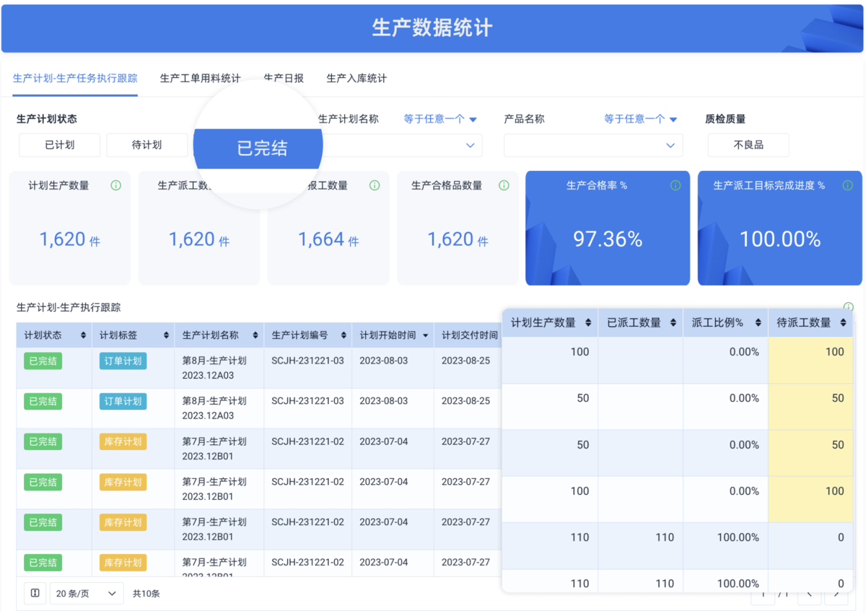
Task: Toggle the 不良品 quality filter
Action: click(747, 145)
